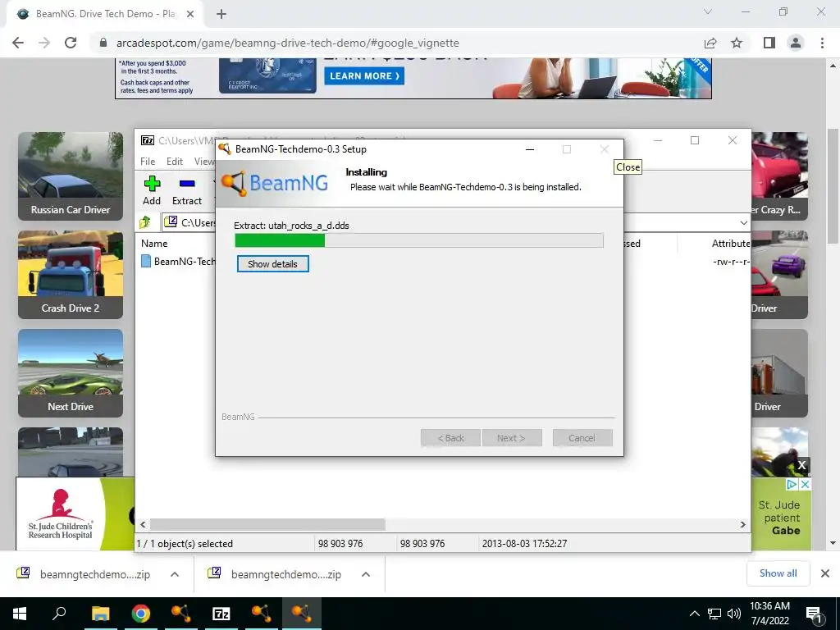This screenshot has height=630, width=840.
Task: Minimize the BeamNG-Techdemo Setup window
Action: pos(530,149)
